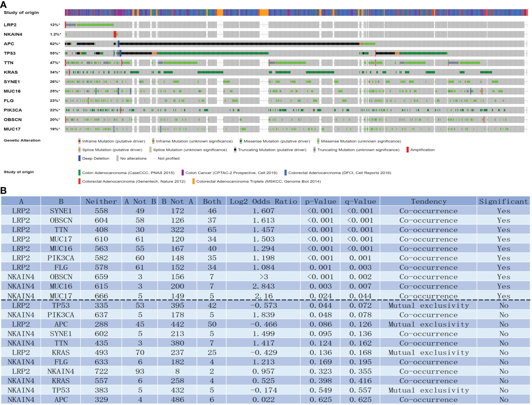Click the Neither column header
Image resolution: width=532 pixels, height=405 pixels.
coord(101,202)
